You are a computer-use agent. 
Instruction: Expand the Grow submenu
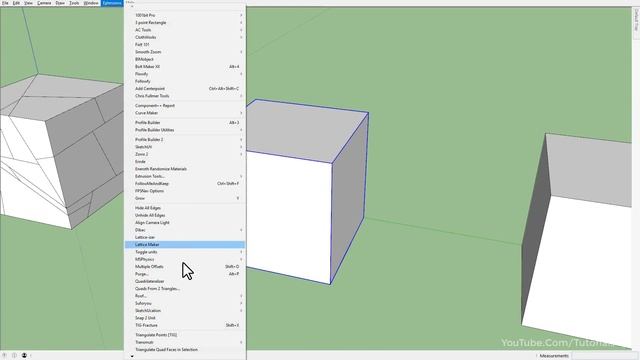click(x=184, y=198)
